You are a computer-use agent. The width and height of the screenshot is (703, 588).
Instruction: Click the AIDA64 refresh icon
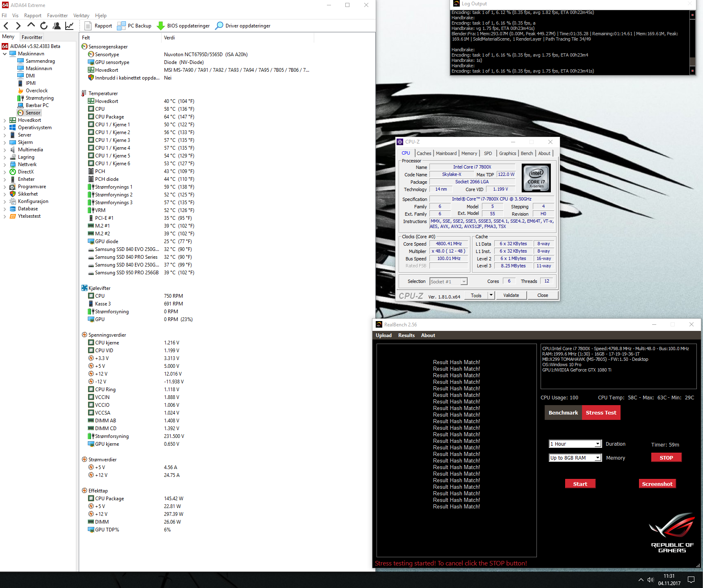[x=44, y=26]
